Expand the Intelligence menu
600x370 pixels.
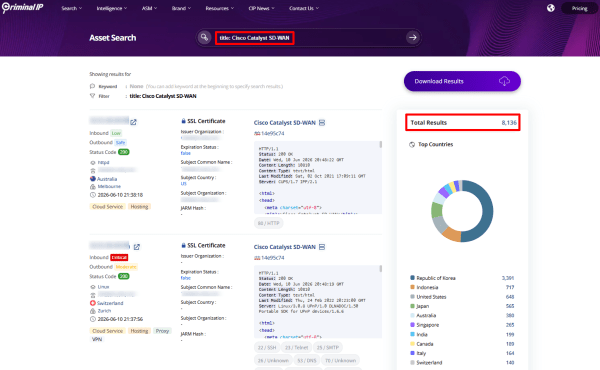coord(112,8)
